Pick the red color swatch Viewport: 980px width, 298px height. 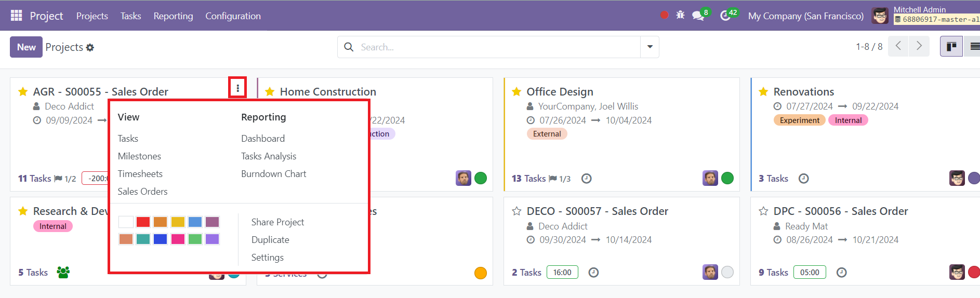143,222
